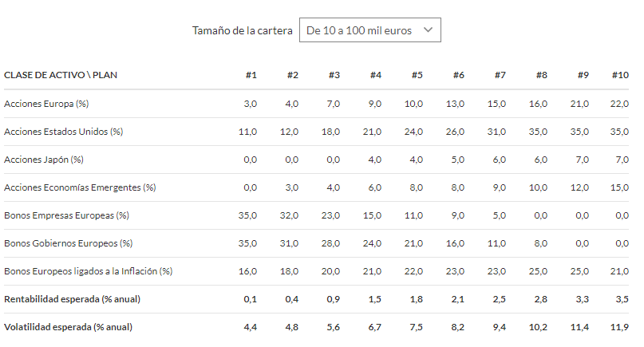644x347 pixels.
Task: Select 'Bonos Empresas Europeas (%)' row label
Action: tap(66, 215)
